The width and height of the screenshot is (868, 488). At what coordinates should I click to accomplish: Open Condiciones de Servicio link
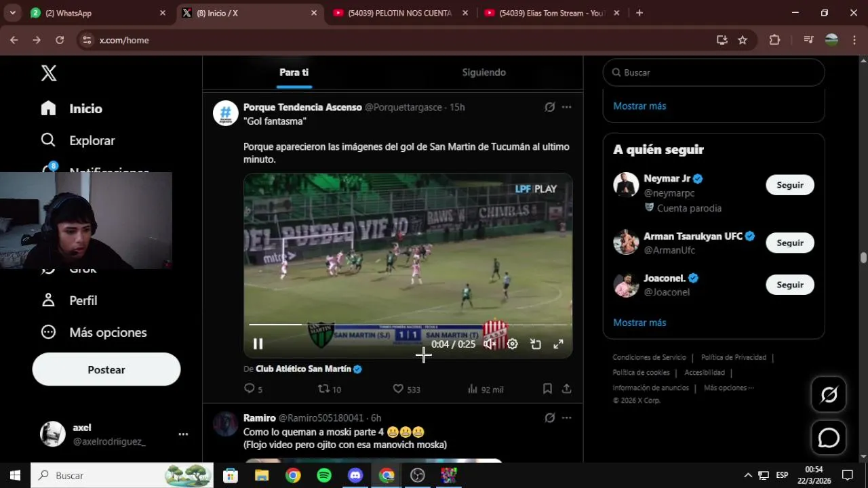(x=650, y=357)
